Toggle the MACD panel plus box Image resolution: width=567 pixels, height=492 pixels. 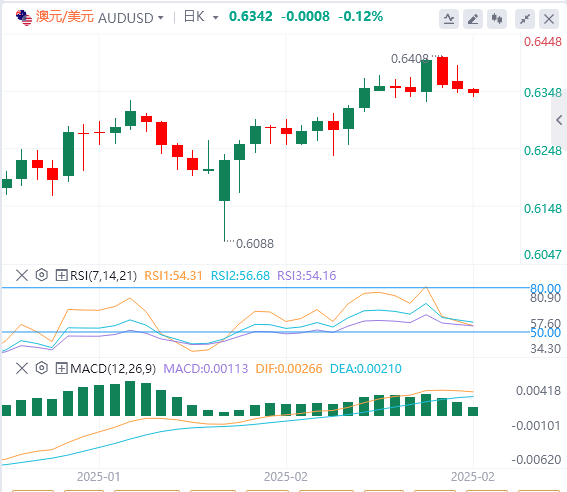click(x=61, y=369)
